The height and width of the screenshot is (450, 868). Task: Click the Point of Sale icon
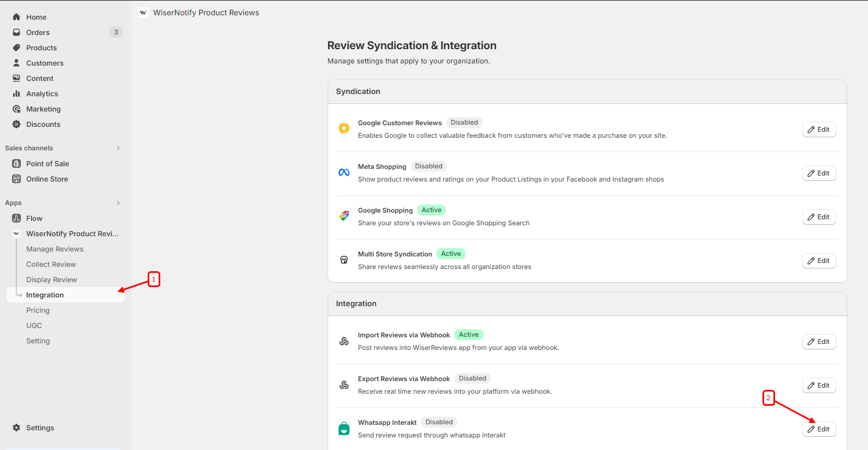16,163
